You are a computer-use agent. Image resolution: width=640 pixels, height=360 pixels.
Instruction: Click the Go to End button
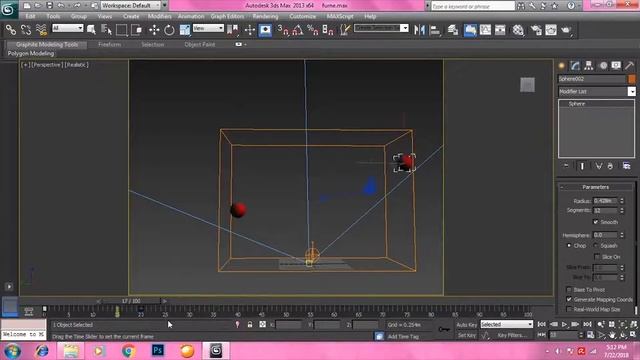click(x=587, y=324)
